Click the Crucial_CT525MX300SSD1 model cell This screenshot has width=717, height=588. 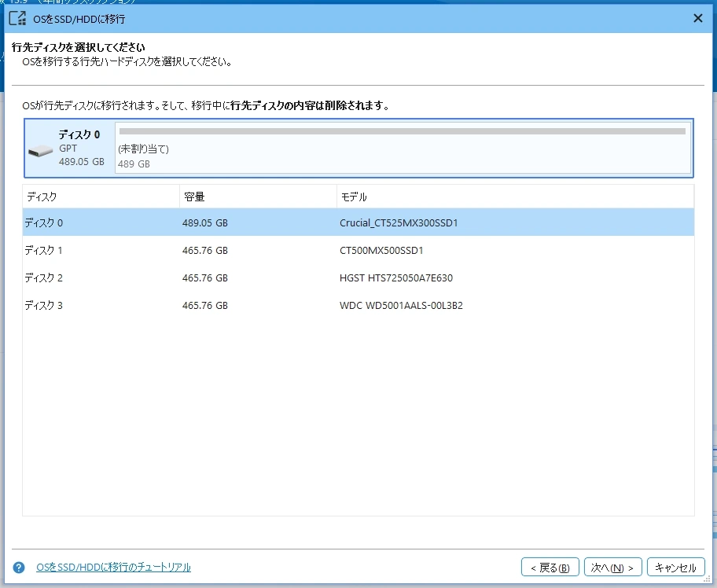coord(399,222)
